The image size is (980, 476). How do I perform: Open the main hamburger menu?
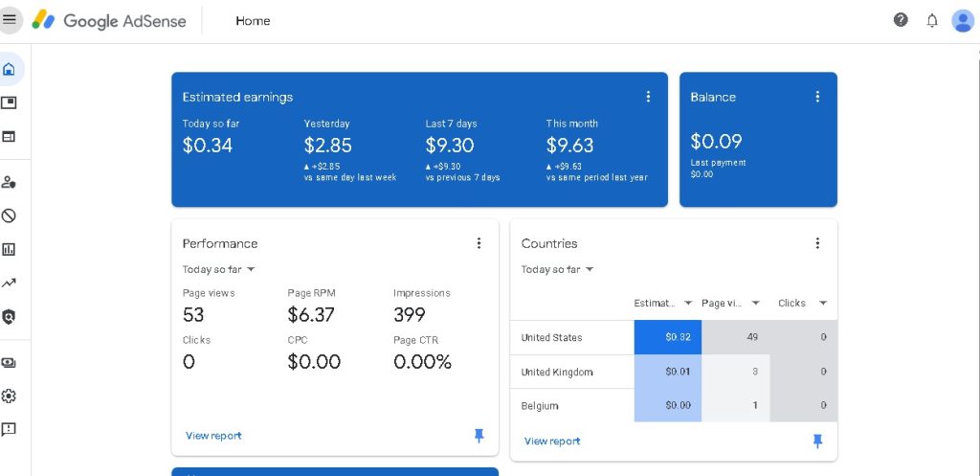coord(10,19)
